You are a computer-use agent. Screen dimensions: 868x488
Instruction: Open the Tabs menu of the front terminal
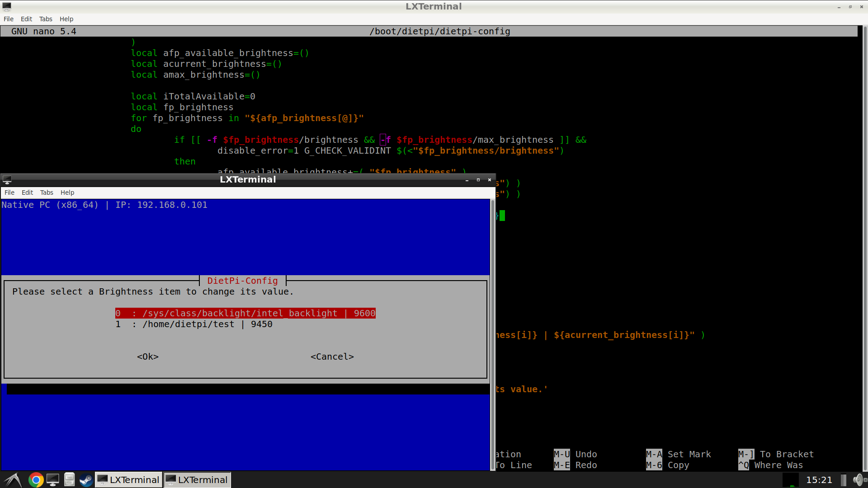[x=47, y=192]
